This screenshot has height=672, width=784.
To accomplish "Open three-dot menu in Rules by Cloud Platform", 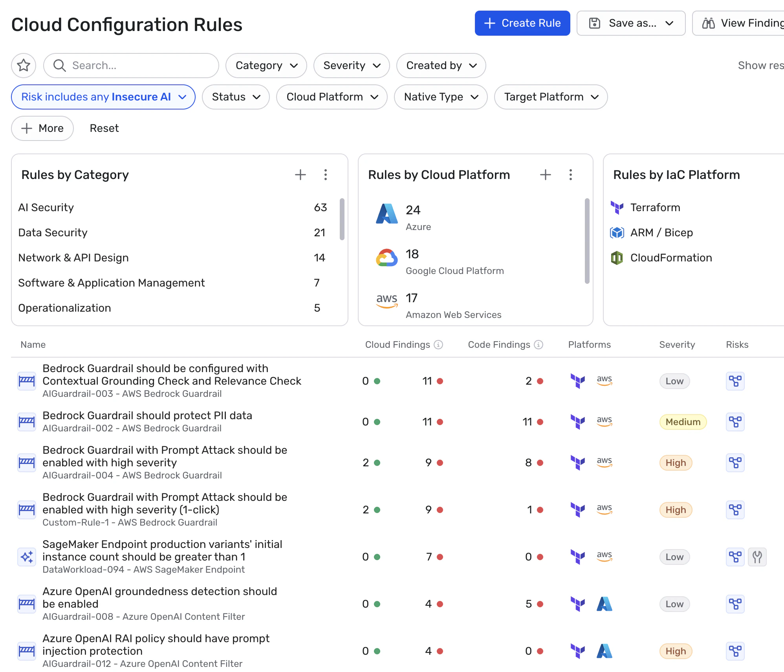I will [x=570, y=175].
